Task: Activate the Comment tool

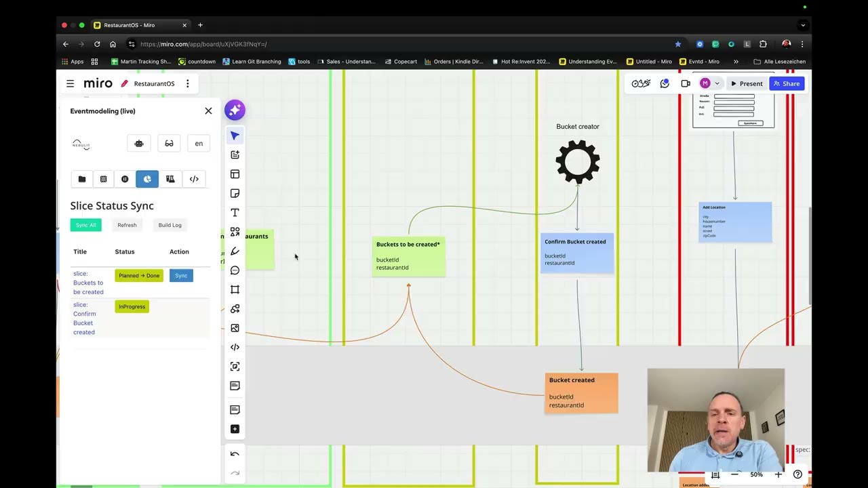Action: coord(235,270)
